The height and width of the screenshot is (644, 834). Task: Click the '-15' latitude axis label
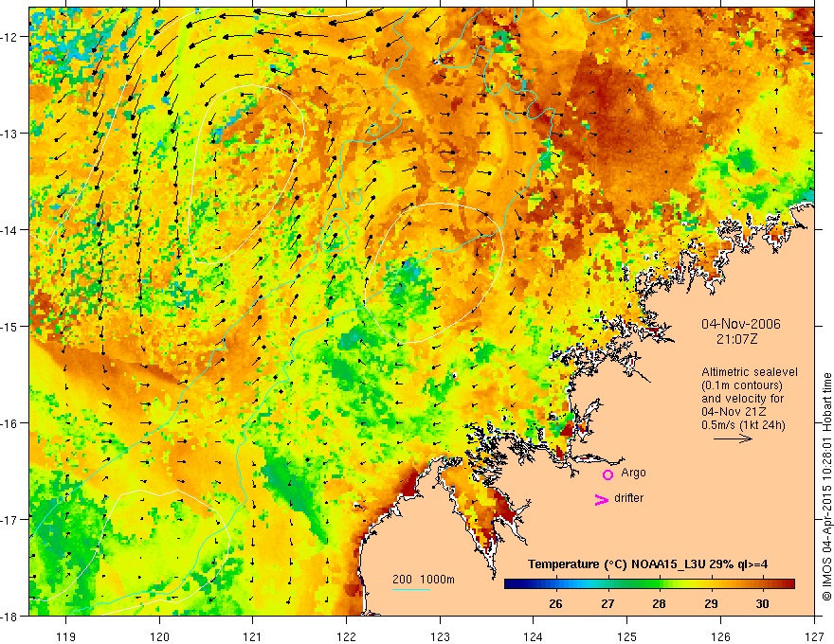pyautogui.click(x=9, y=326)
